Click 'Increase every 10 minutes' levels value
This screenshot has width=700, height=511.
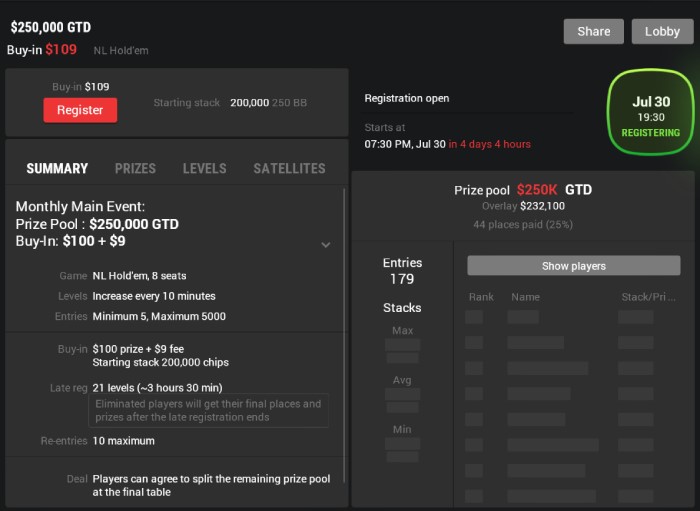click(x=154, y=296)
